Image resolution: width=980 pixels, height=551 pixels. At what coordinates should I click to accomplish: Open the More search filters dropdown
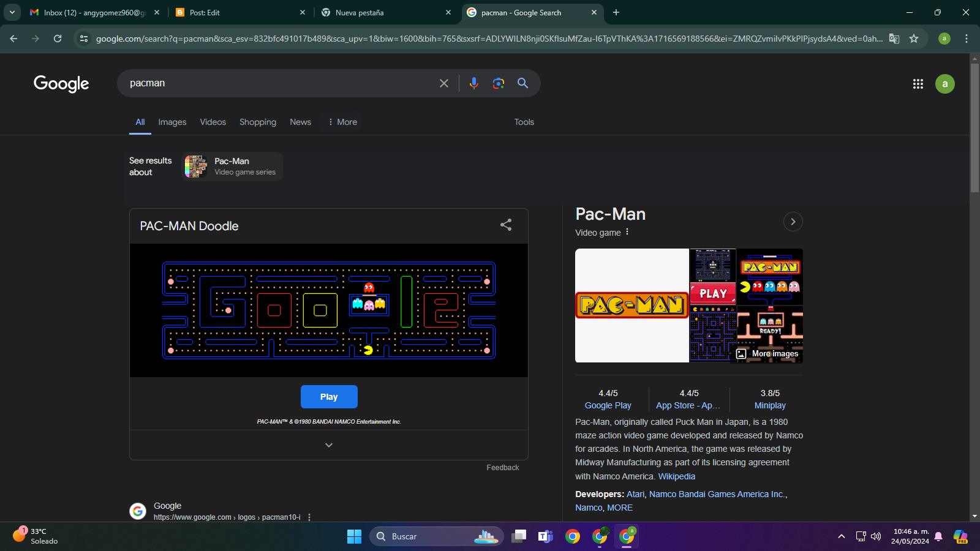(x=342, y=122)
